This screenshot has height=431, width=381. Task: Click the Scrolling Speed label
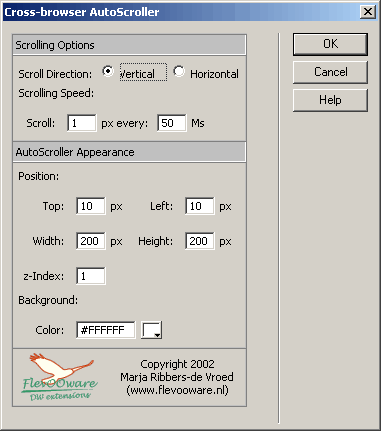coord(56,93)
